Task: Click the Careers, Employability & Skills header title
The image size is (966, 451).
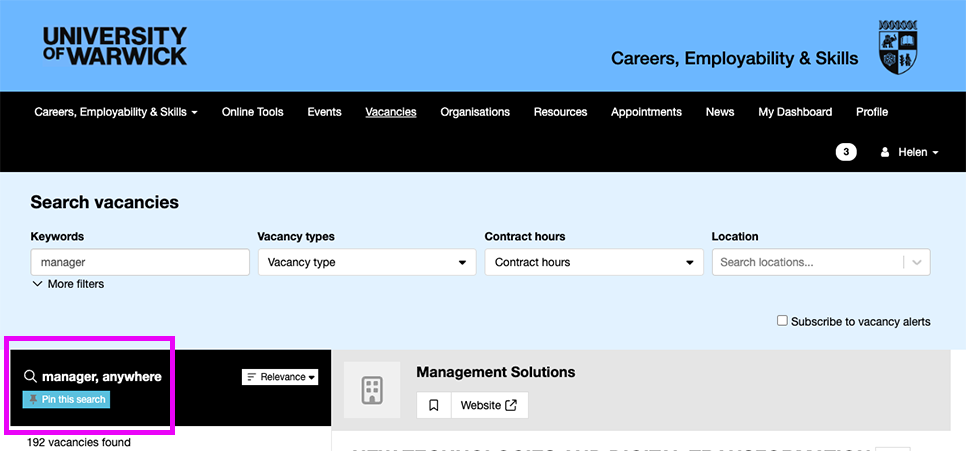Action: pyautogui.click(x=734, y=59)
